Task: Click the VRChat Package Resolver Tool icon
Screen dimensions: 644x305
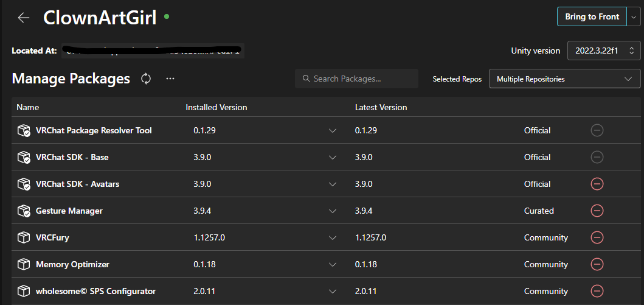Action: [24, 130]
